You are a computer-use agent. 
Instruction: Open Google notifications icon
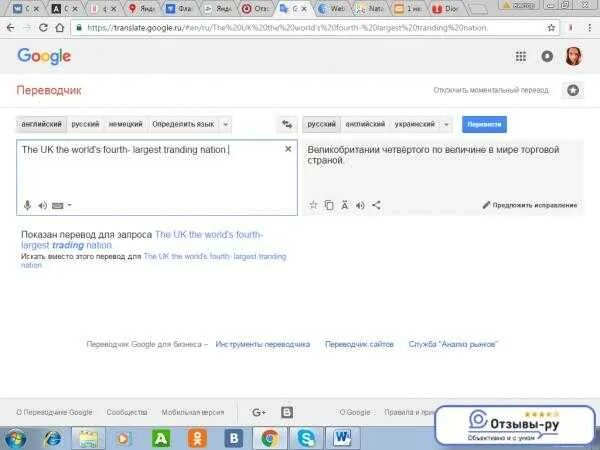click(x=547, y=57)
